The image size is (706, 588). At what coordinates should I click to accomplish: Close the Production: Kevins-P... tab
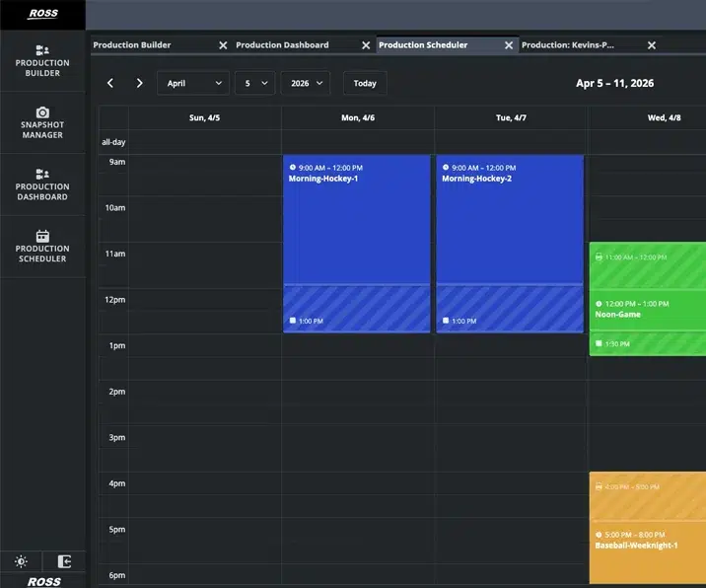(x=652, y=45)
